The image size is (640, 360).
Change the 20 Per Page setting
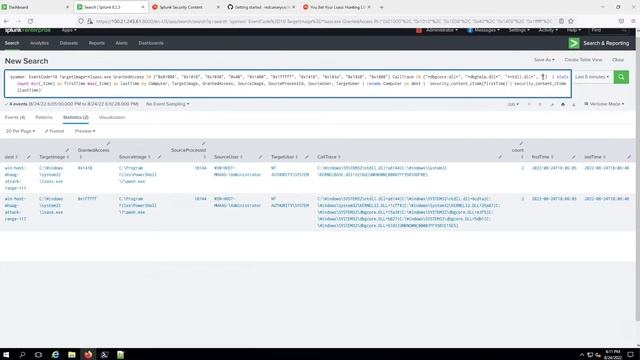point(20,131)
